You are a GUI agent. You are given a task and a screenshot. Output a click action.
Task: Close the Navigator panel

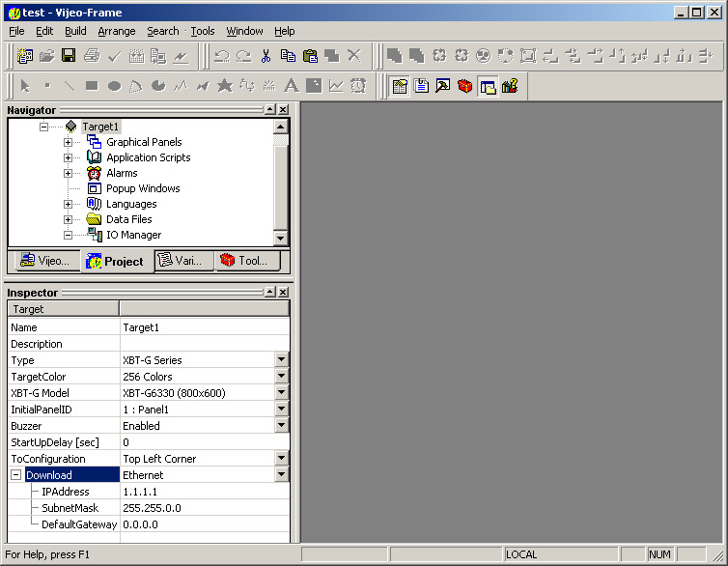point(283,110)
